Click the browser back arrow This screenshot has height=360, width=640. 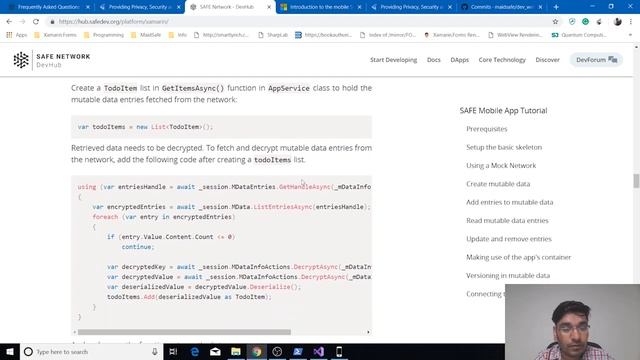click(9, 22)
